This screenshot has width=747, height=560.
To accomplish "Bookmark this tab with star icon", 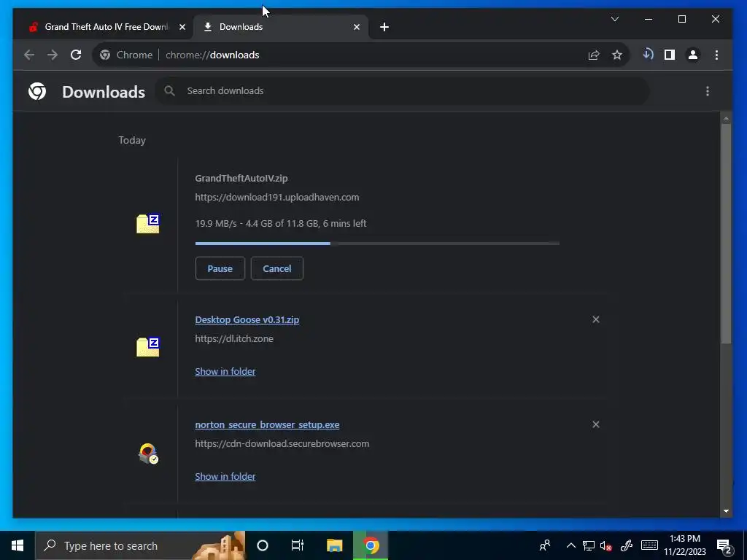I will pos(617,55).
